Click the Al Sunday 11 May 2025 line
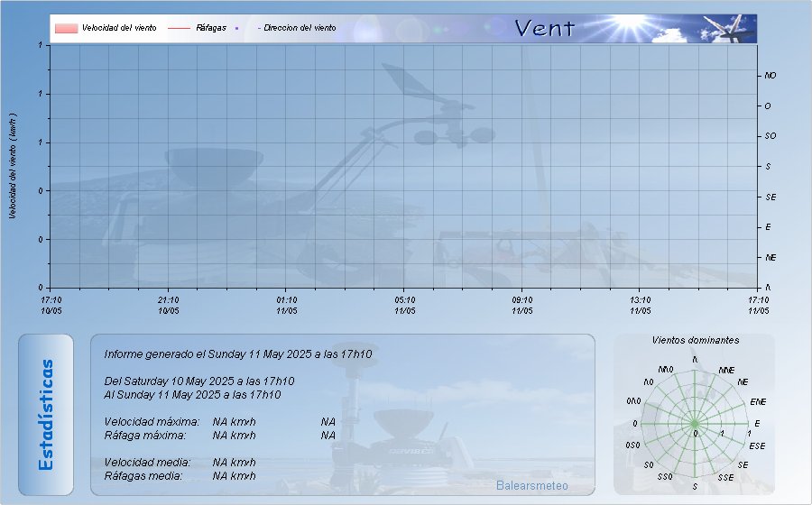 click(x=192, y=395)
